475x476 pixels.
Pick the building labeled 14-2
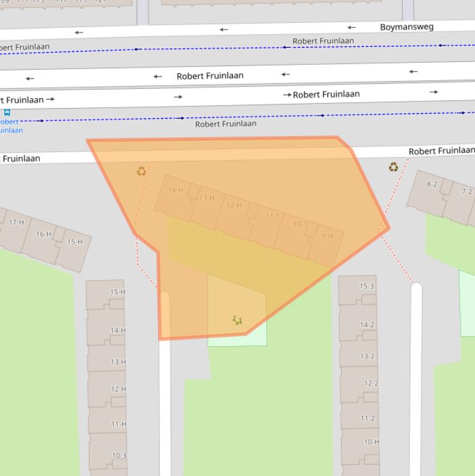366,325
